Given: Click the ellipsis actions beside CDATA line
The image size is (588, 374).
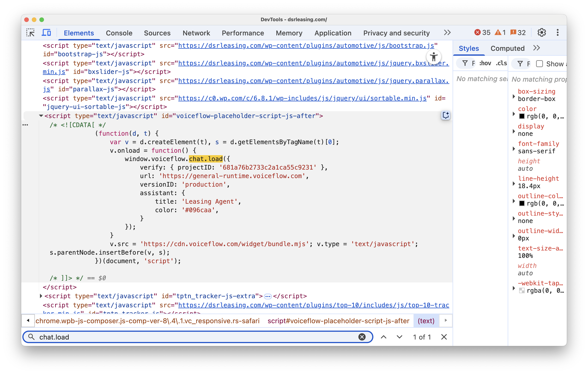Looking at the screenshot, I should tap(25, 125).
